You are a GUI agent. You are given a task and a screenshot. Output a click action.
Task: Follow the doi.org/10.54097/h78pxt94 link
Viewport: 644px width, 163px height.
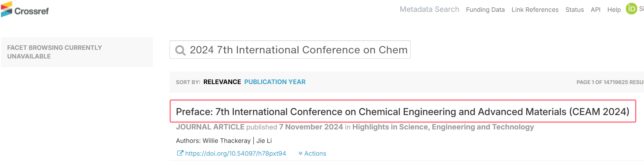click(235, 153)
